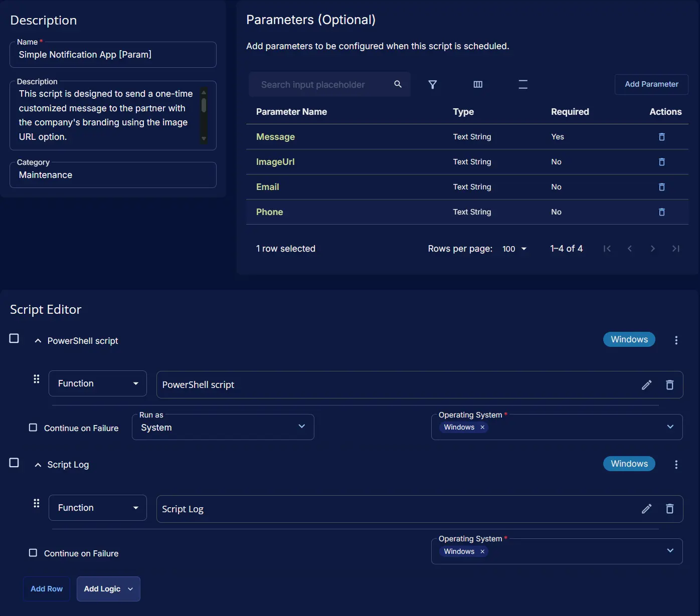This screenshot has width=700, height=616.
Task: Open the Add Logic dropdown
Action: point(108,589)
